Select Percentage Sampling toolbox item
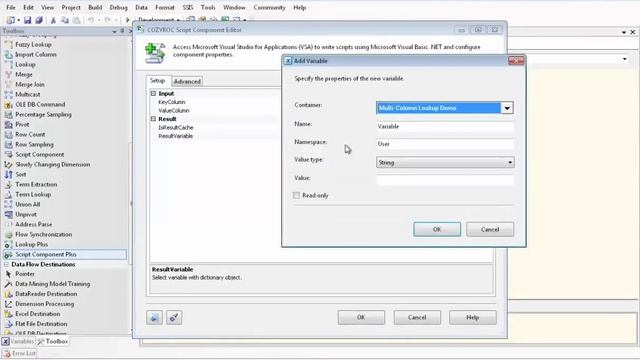Screen dimensions: 640x360 43,114
